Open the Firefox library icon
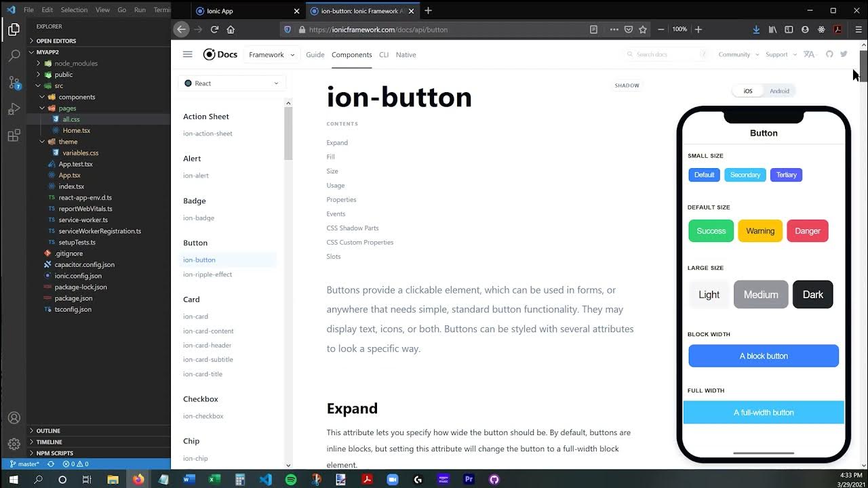 pos(772,29)
